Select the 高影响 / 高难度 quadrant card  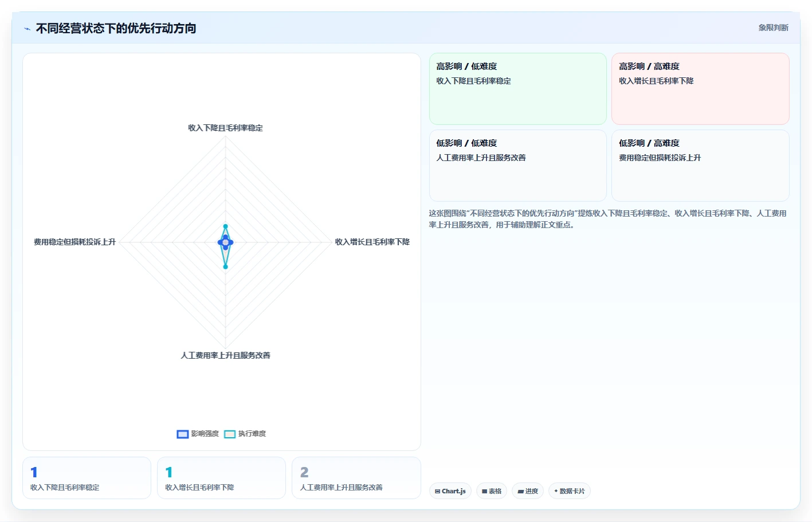click(700, 89)
